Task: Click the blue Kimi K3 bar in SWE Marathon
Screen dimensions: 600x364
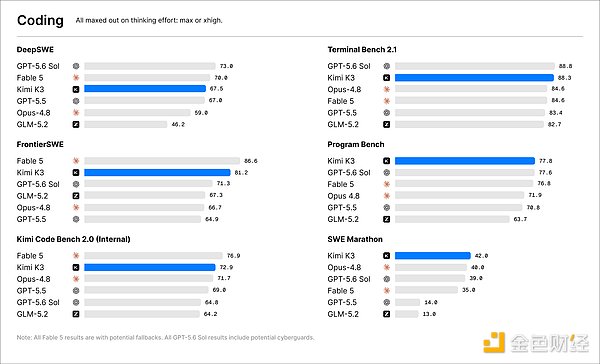Action: [432, 256]
